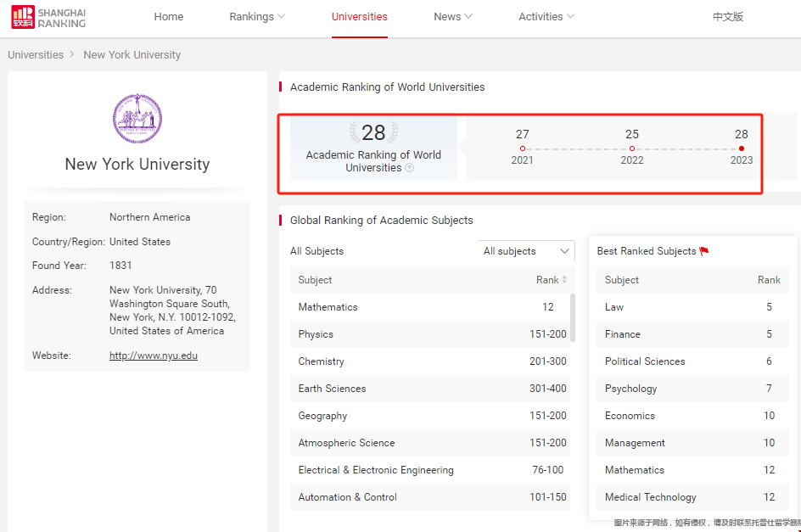Screen dimensions: 801x532
Task: Click Physics rank 151-200
Action: (x=547, y=334)
